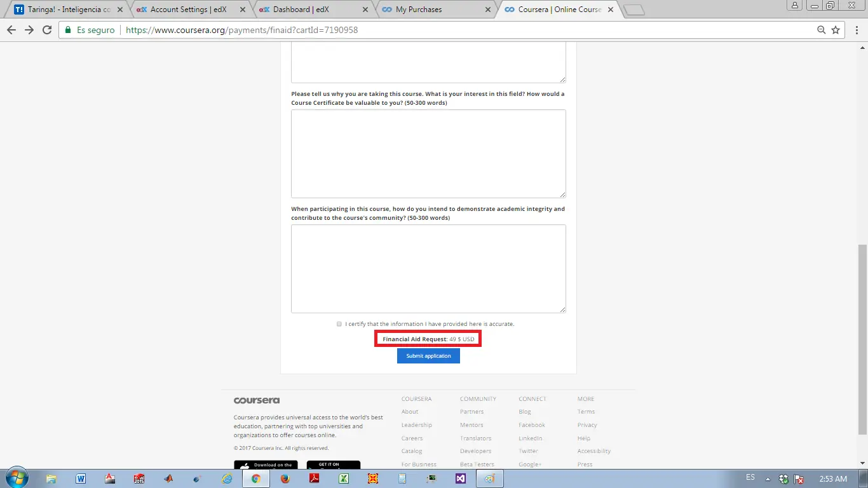Image resolution: width=868 pixels, height=488 pixels.
Task: Open the tray icon with red X flag
Action: coord(799,479)
